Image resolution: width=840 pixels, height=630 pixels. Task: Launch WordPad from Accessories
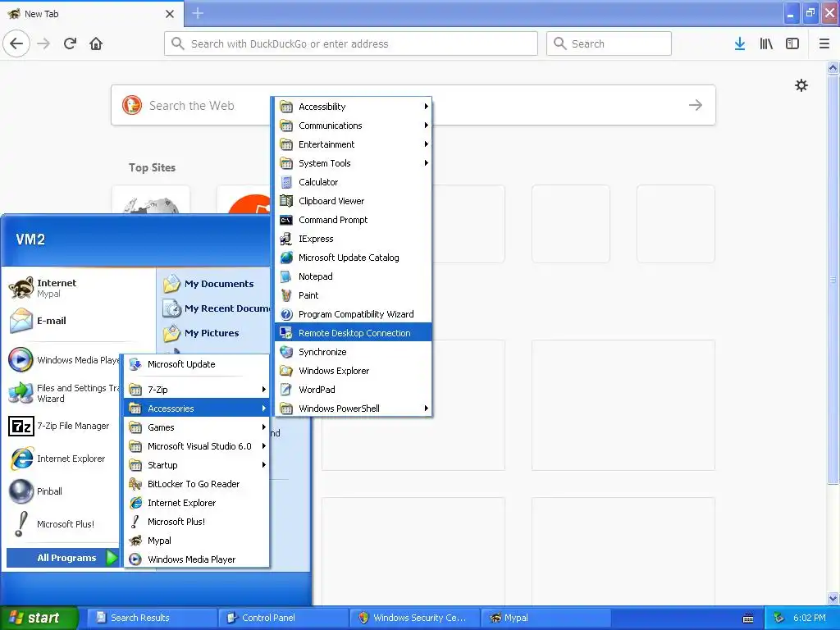coord(353,390)
